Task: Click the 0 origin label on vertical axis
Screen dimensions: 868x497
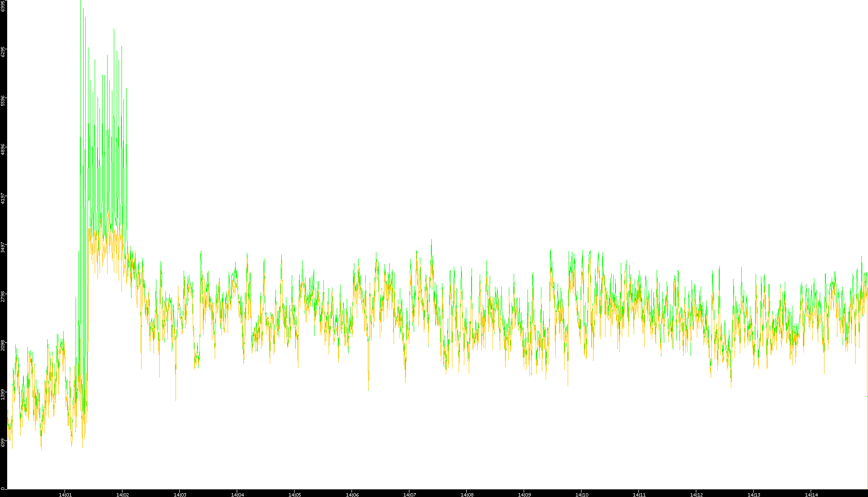Action: [3, 488]
